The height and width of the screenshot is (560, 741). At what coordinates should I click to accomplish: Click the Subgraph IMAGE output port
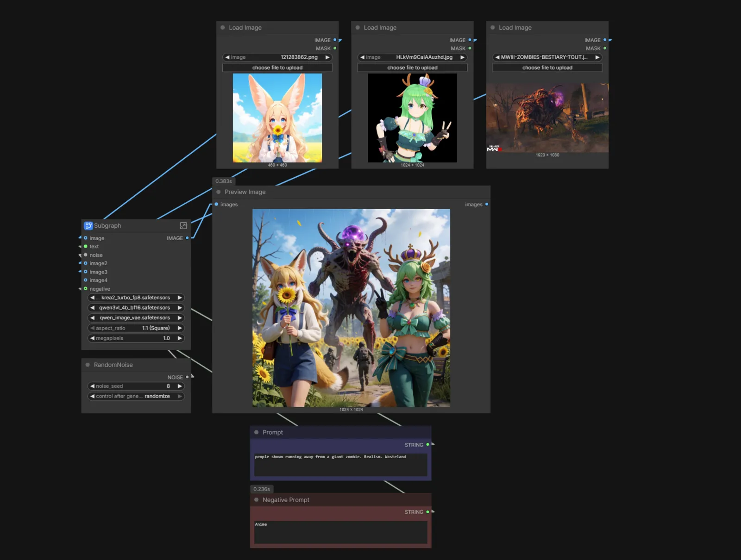click(187, 238)
